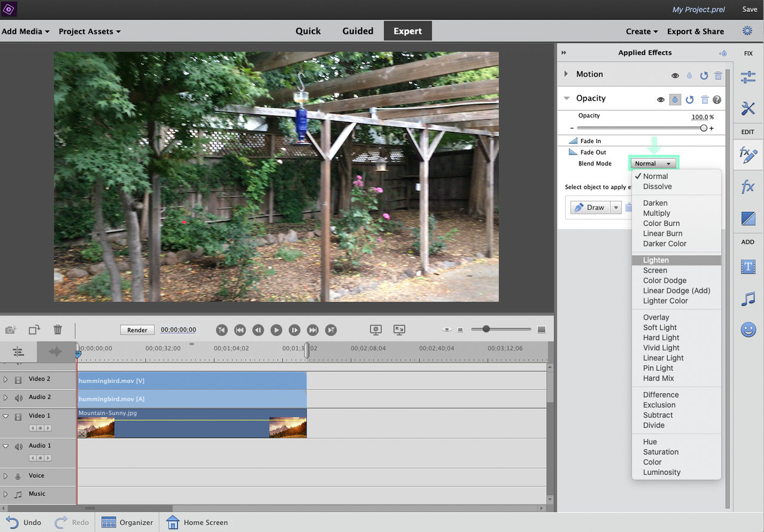The image size is (764, 532).
Task: Click the full-screen preview icon
Action: tap(399, 329)
